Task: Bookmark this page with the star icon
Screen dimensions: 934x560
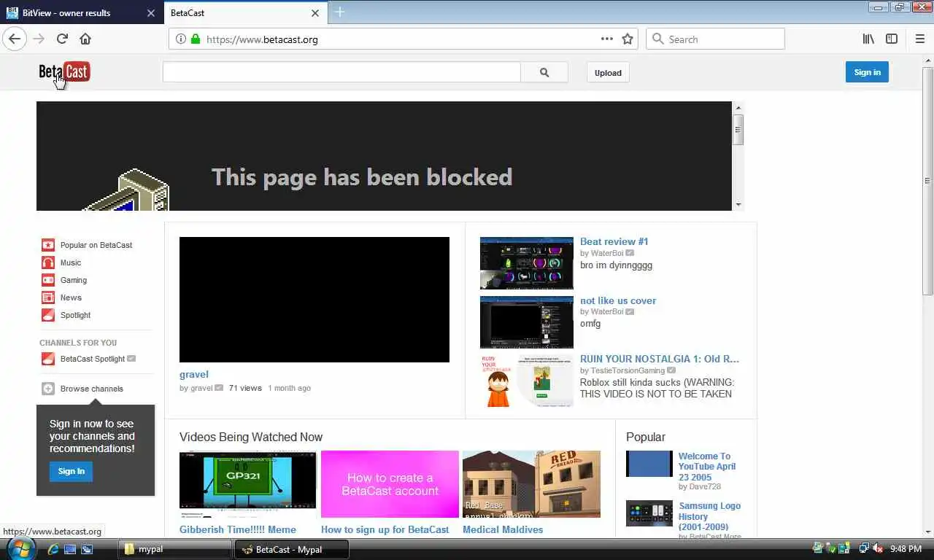Action: coord(628,39)
